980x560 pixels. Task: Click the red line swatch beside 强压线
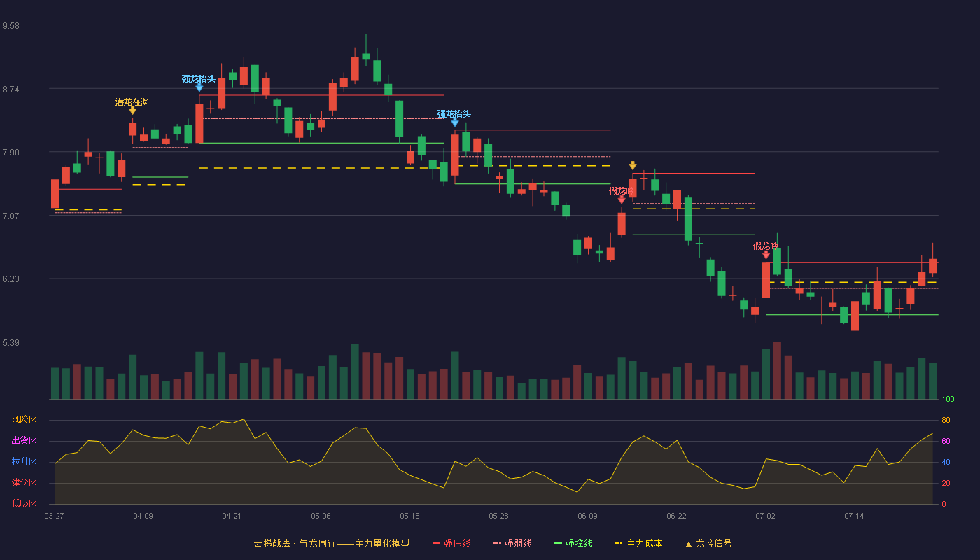click(x=437, y=543)
